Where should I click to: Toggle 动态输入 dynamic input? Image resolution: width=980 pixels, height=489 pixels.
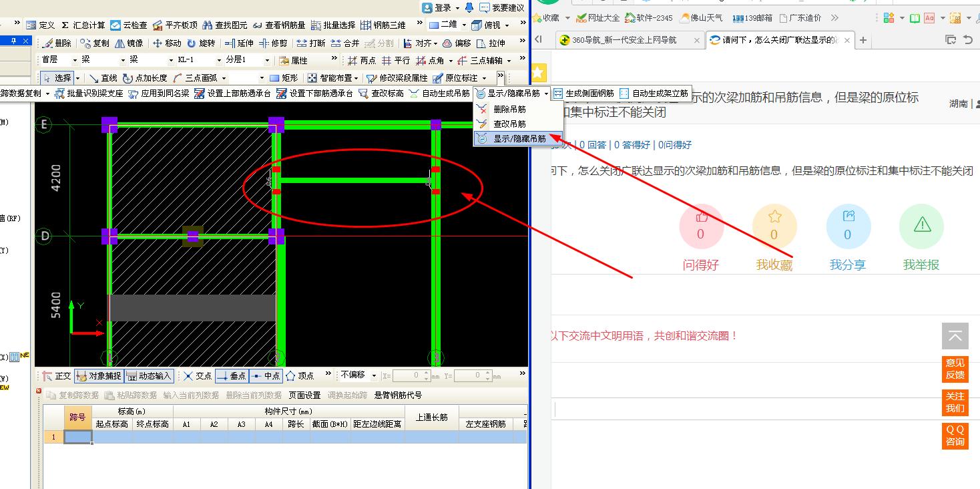tap(149, 376)
